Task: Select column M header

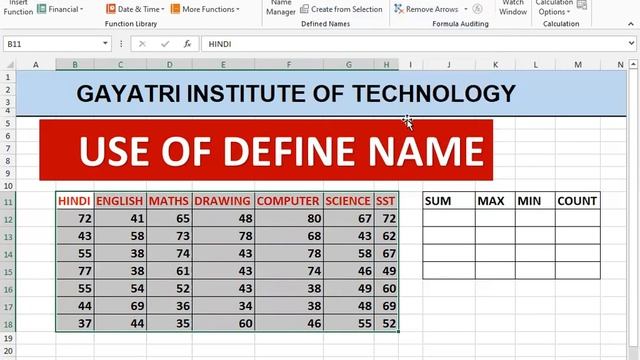Action: 578,64
